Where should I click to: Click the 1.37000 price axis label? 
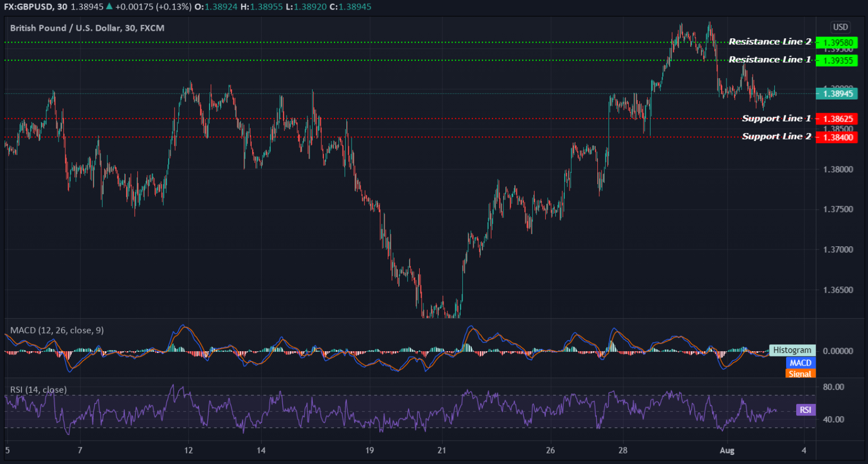coord(838,250)
